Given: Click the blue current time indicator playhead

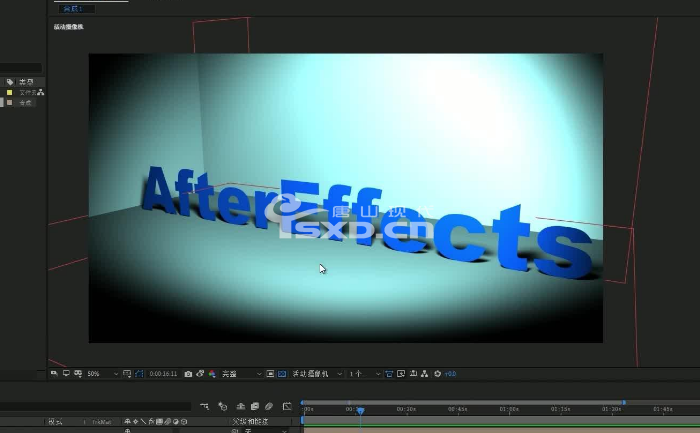Looking at the screenshot, I should tap(360, 410).
